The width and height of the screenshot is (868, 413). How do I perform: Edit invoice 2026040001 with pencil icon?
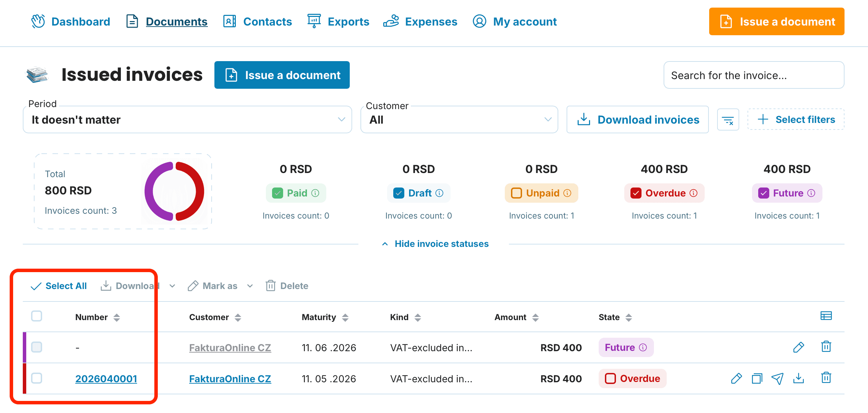click(x=736, y=378)
